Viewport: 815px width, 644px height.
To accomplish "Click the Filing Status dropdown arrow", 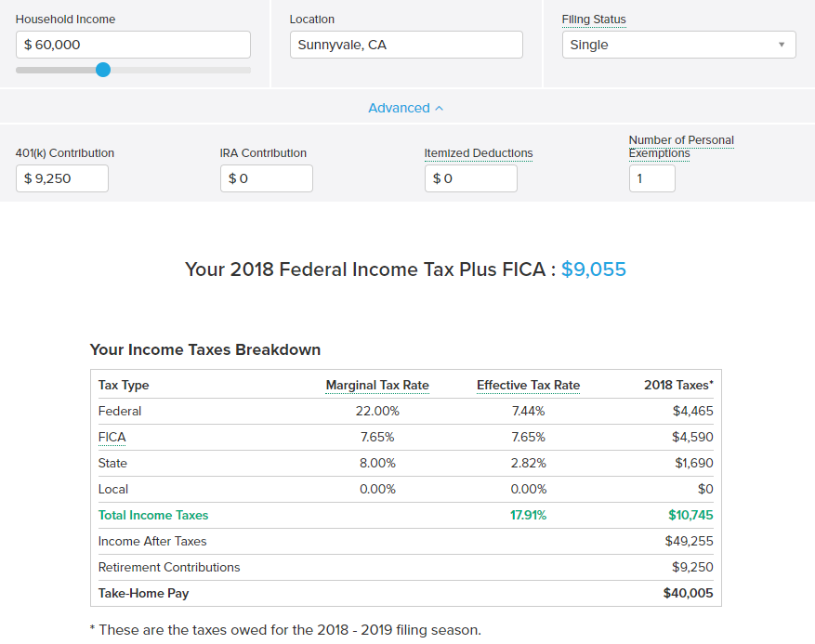I will tap(782, 45).
